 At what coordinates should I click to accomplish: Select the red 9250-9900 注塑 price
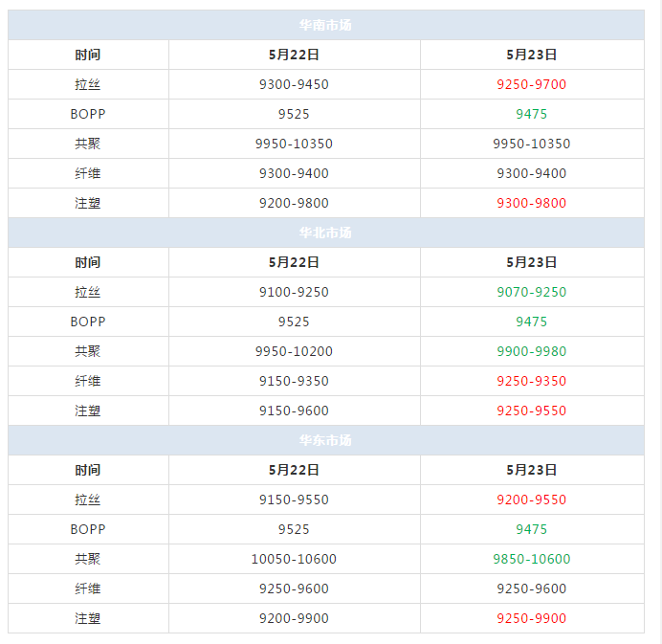coord(531,618)
